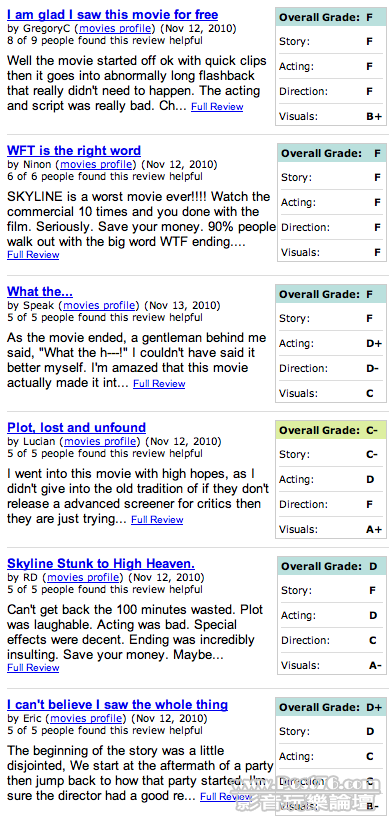Open Full Review link in RD's review
The image size is (389, 820).
[x=33, y=667]
